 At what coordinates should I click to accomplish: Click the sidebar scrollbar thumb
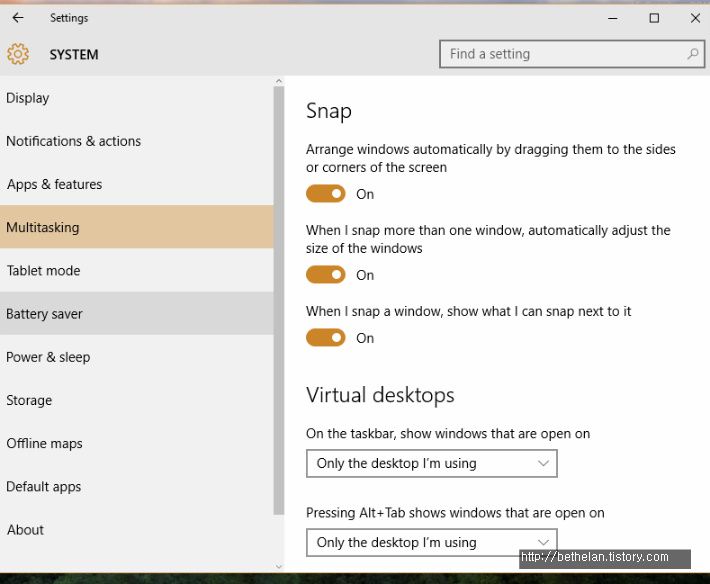pos(279,301)
